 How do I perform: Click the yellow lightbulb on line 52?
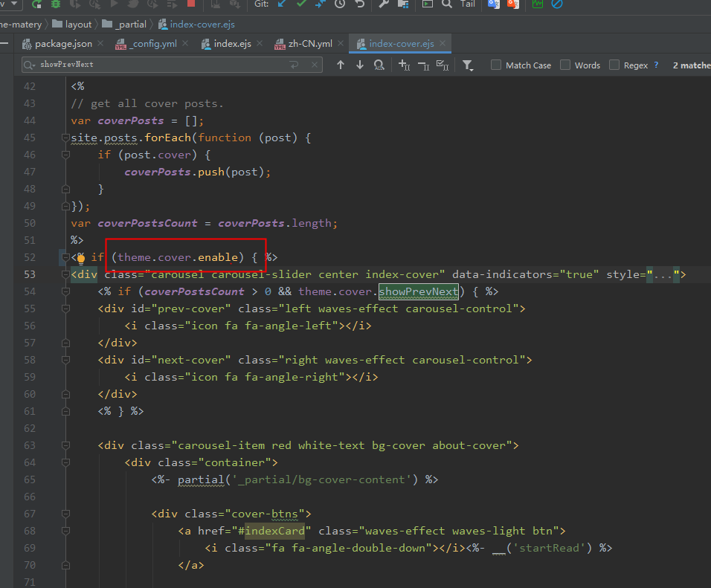tap(81, 259)
